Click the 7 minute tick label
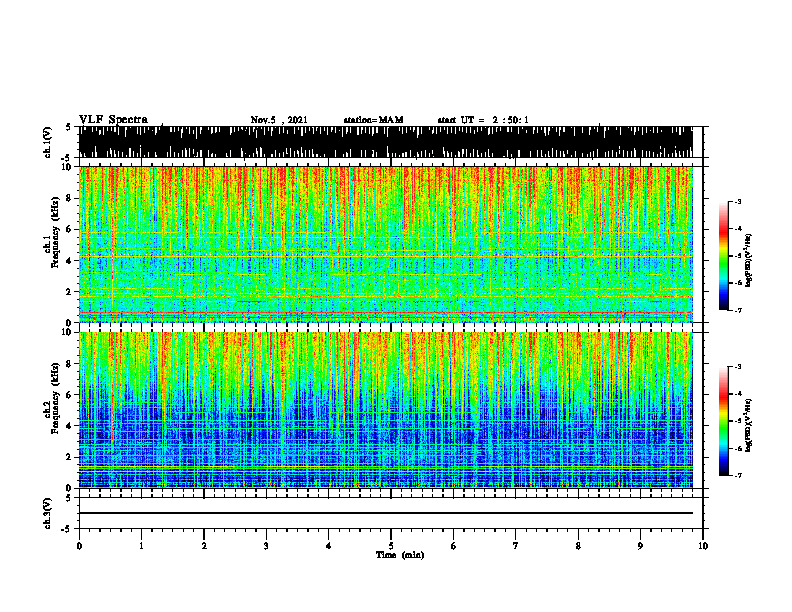The image size is (792, 612). pyautogui.click(x=515, y=546)
